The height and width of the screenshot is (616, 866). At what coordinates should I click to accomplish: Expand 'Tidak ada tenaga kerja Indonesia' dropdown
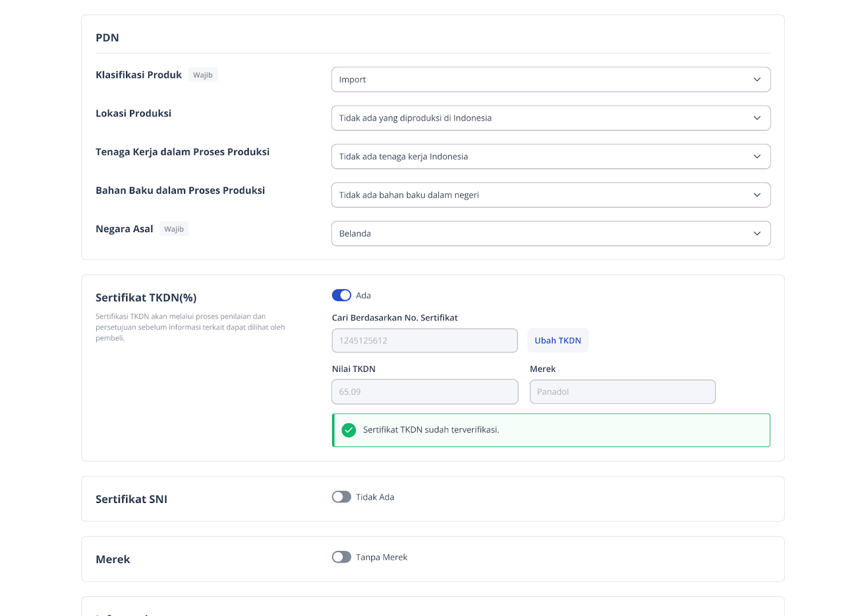coord(541,156)
